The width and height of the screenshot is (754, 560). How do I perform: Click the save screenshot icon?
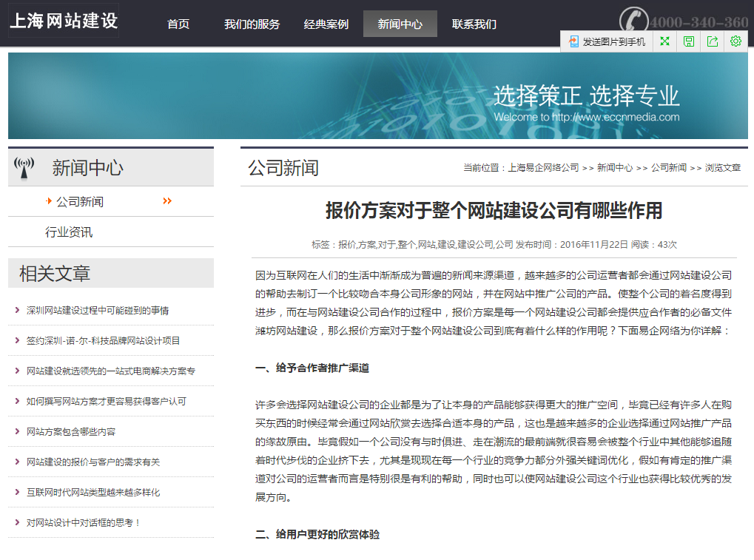click(x=688, y=41)
